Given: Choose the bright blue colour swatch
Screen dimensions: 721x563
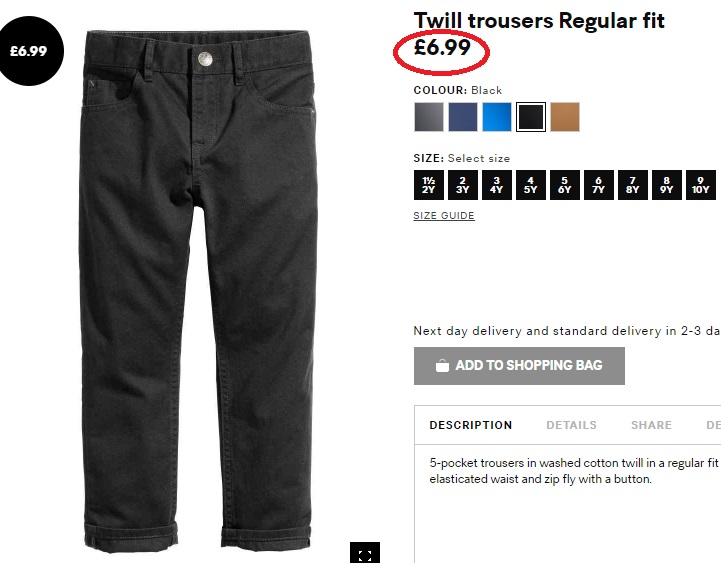Looking at the screenshot, I should click(x=497, y=117).
